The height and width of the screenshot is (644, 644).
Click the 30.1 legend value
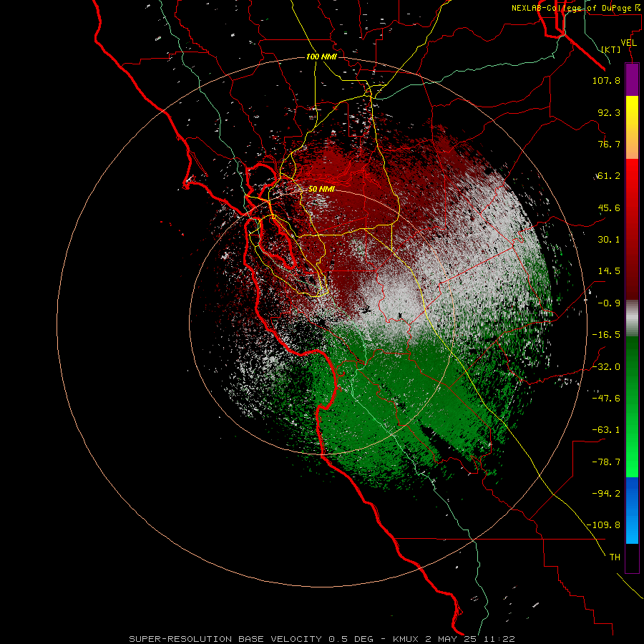[609, 240]
